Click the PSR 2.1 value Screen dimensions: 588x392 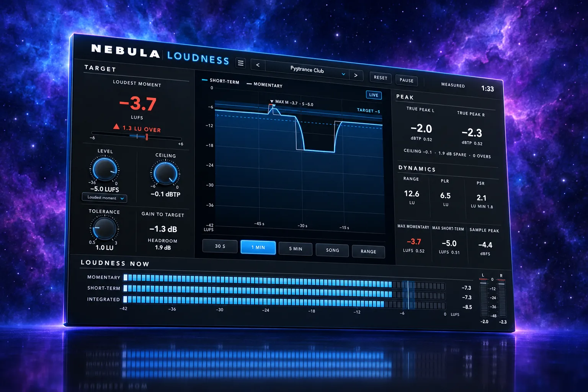[x=481, y=198]
